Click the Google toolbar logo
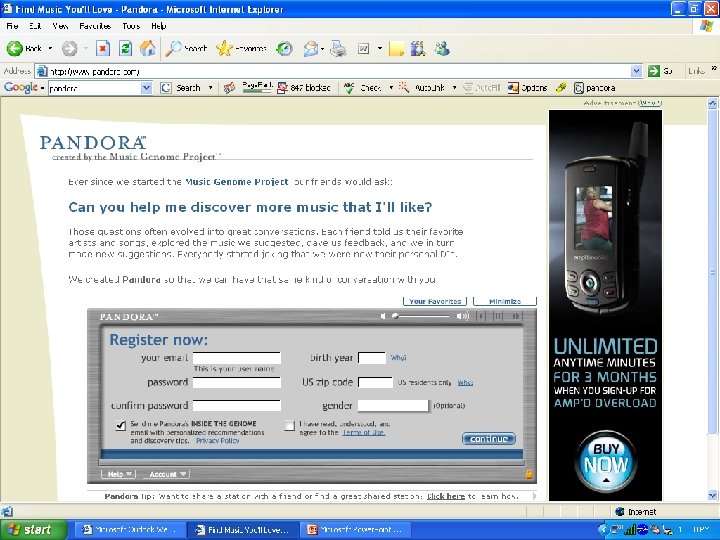720x540 pixels. coord(21,87)
